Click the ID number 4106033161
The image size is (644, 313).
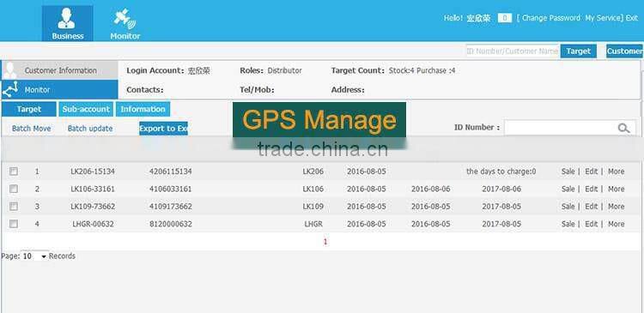[171, 190]
